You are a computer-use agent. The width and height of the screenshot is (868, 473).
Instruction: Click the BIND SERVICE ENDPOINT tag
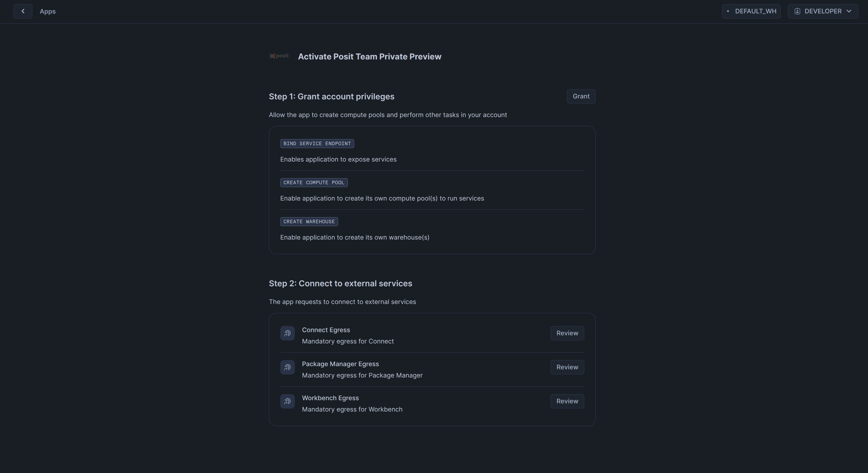[317, 144]
